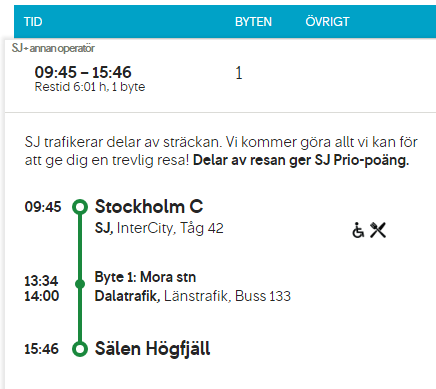This screenshot has width=436, height=389.
Task: Click the Sälen Högfjäll arrival circle marker
Action: 80,349
